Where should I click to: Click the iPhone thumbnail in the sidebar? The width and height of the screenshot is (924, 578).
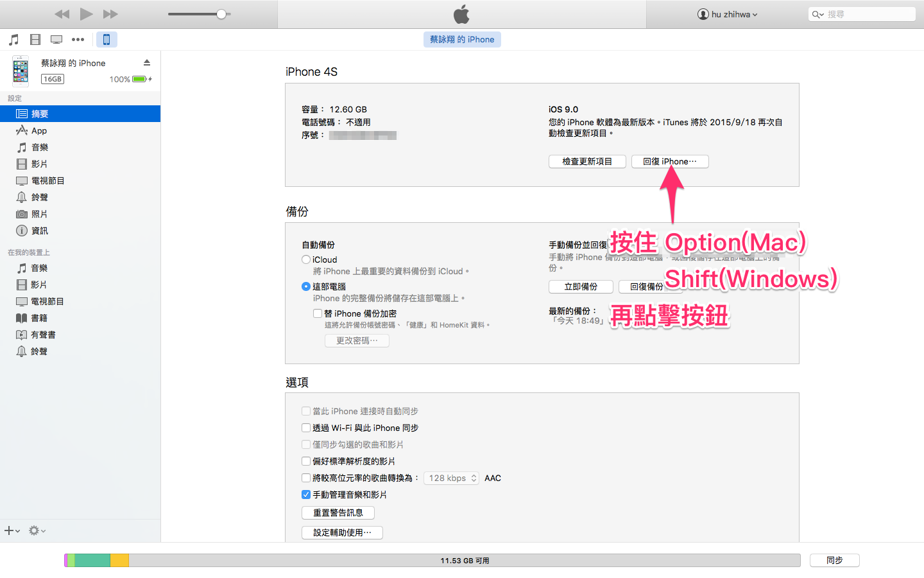[21, 71]
